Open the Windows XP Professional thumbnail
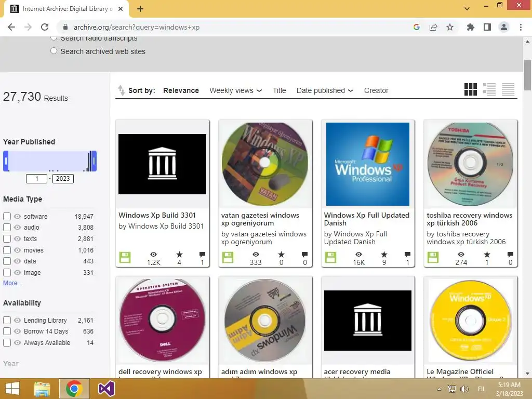This screenshot has height=399, width=532. coord(367,164)
